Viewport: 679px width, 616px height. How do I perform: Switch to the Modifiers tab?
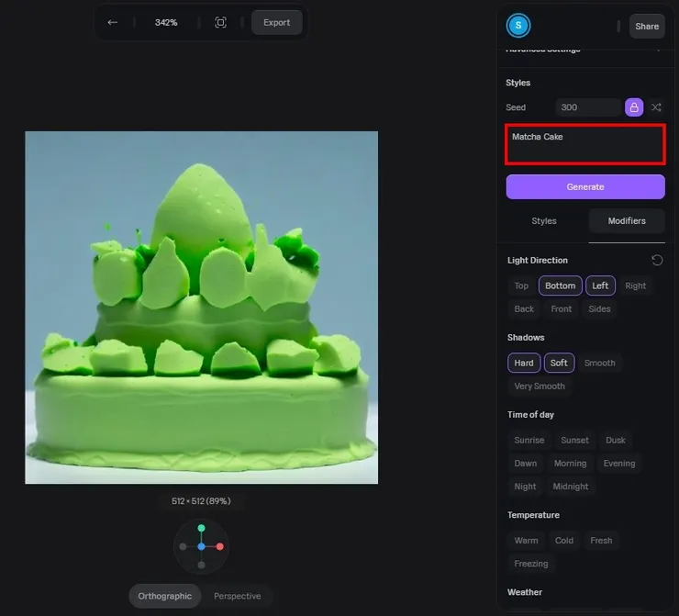pos(627,221)
